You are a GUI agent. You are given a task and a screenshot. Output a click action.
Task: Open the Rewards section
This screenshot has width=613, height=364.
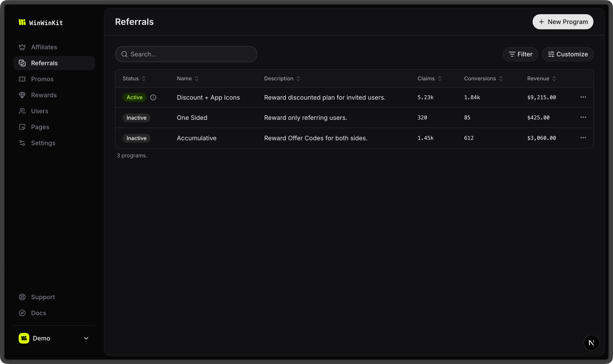tap(54, 95)
